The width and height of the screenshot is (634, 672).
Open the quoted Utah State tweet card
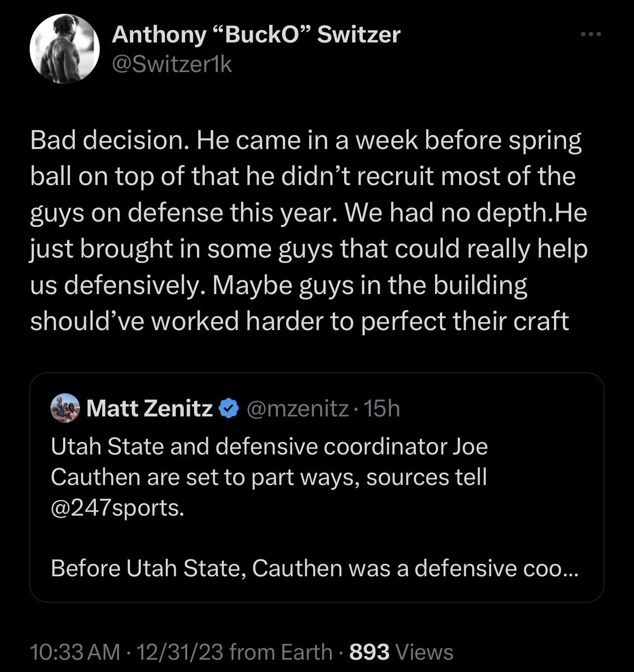tap(317, 487)
